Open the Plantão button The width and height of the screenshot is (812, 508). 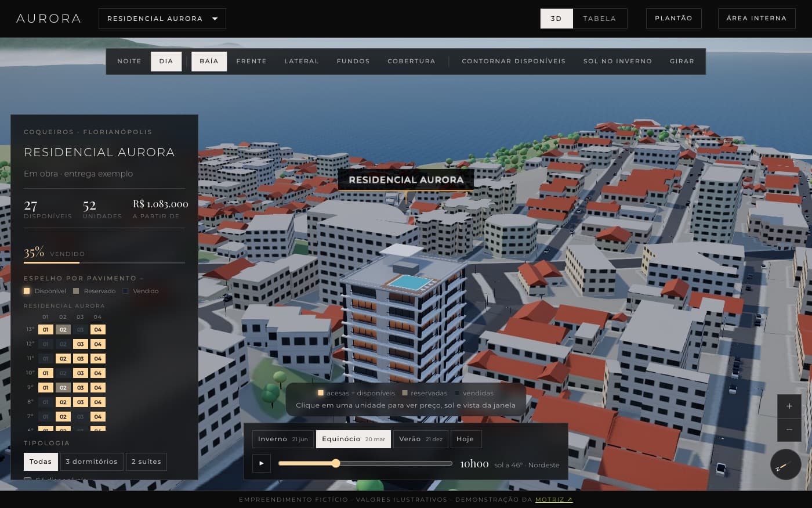point(673,19)
